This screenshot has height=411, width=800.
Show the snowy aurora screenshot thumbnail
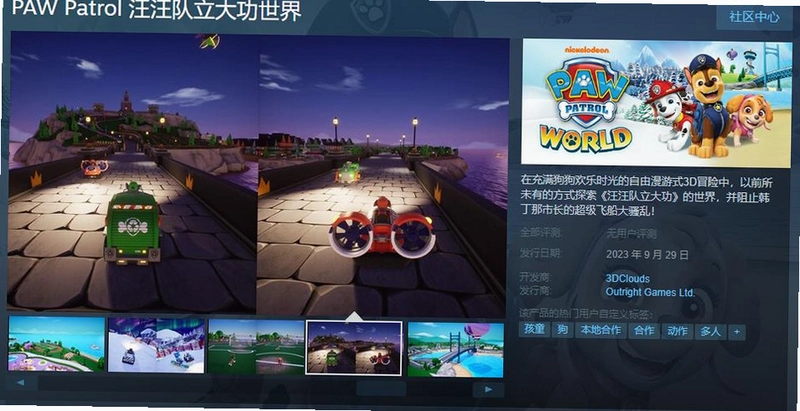(x=156, y=346)
